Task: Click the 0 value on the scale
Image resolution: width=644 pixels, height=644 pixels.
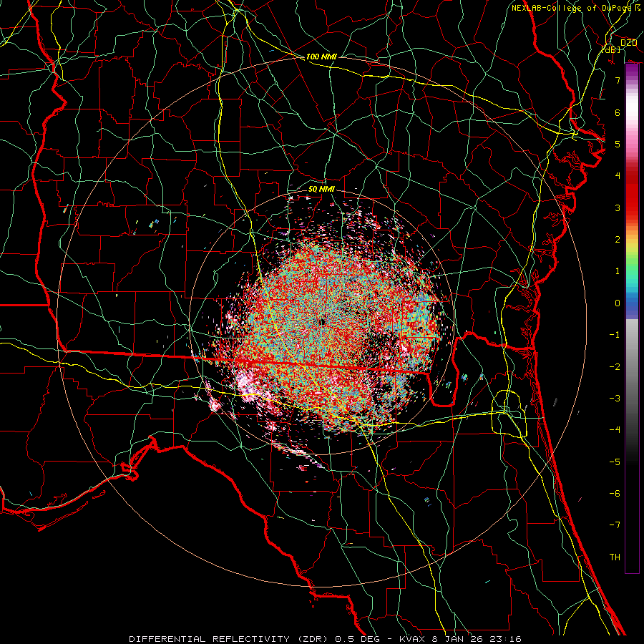Action: click(618, 303)
